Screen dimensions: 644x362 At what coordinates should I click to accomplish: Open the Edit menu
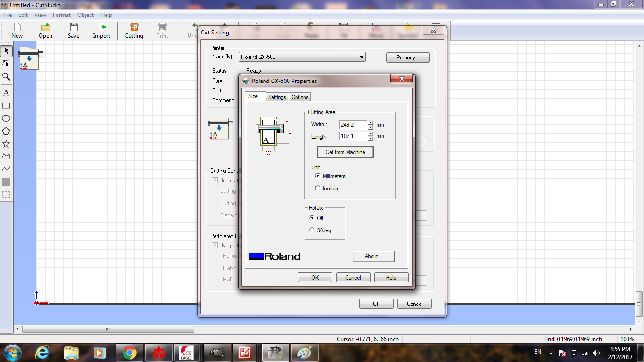[23, 15]
